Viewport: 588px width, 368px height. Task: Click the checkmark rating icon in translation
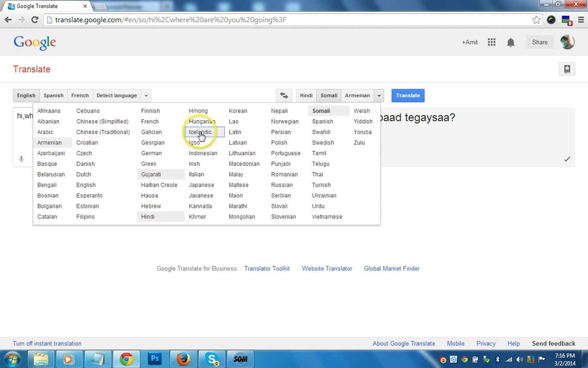click(567, 159)
